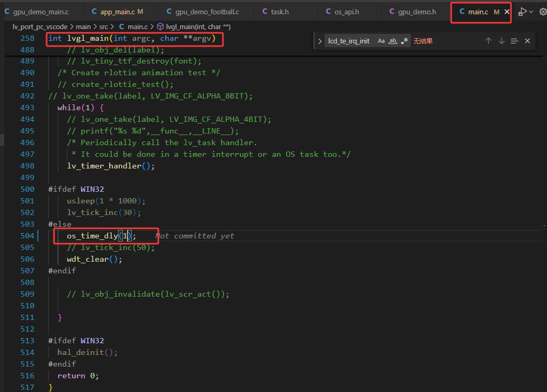This screenshot has height=392, width=547.
Task: Click the sticky header line 'int lvgl_main'
Action: pos(132,38)
